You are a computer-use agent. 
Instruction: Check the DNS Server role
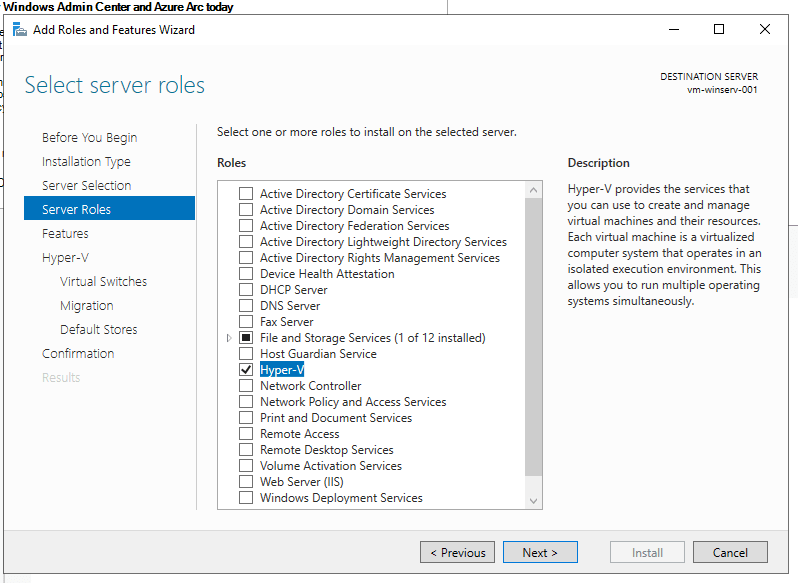[246, 306]
